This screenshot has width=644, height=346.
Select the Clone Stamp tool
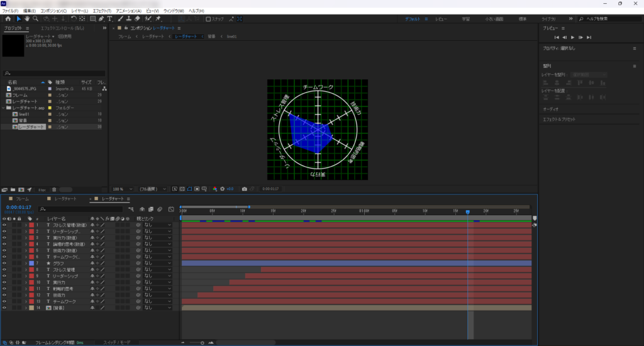(128, 19)
